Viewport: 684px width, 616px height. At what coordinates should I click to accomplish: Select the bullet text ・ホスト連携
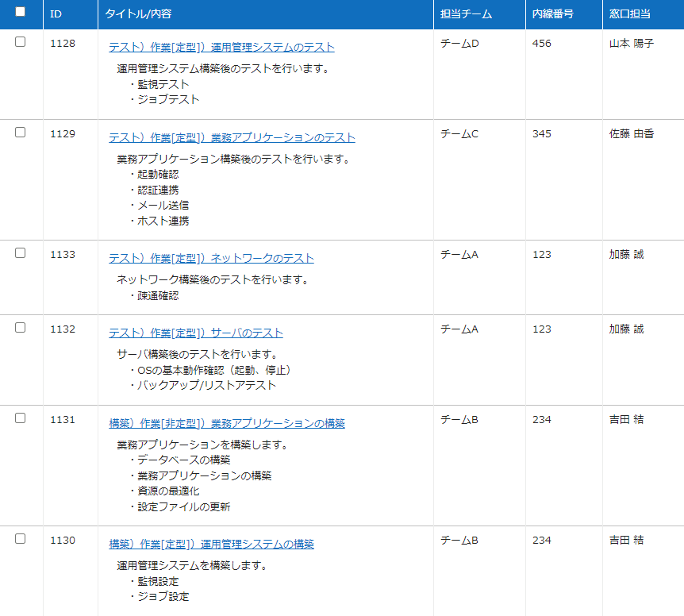click(159, 221)
